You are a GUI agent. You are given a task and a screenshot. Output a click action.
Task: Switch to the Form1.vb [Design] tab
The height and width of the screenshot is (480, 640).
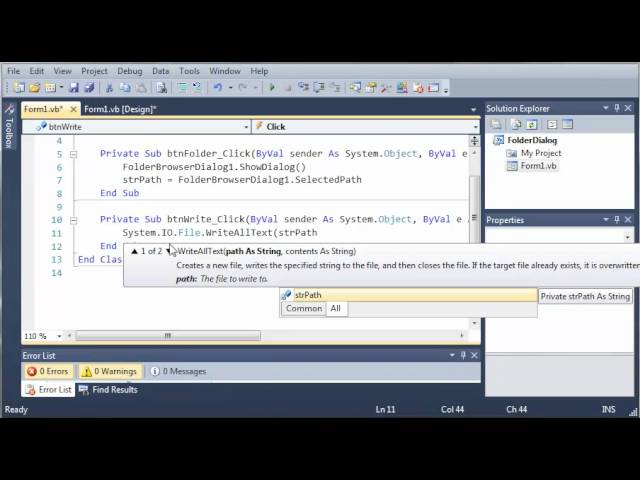(x=120, y=109)
